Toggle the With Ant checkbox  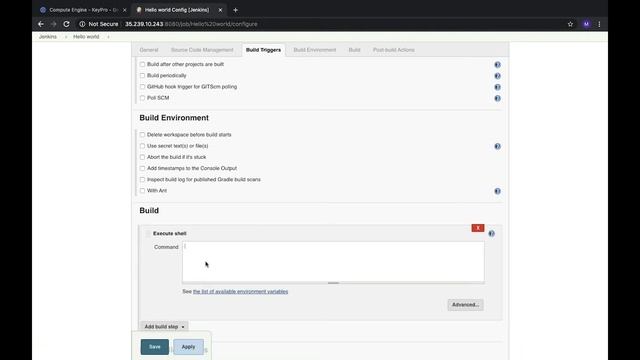point(142,191)
